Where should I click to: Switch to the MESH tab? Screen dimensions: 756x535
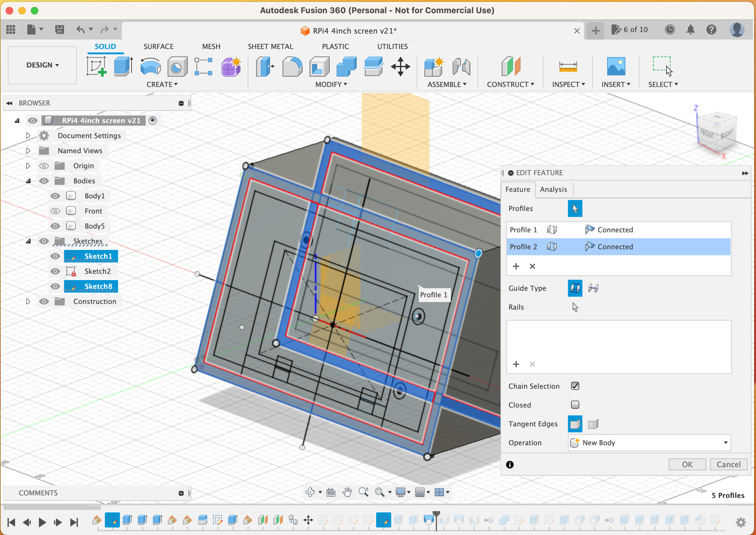click(x=211, y=46)
